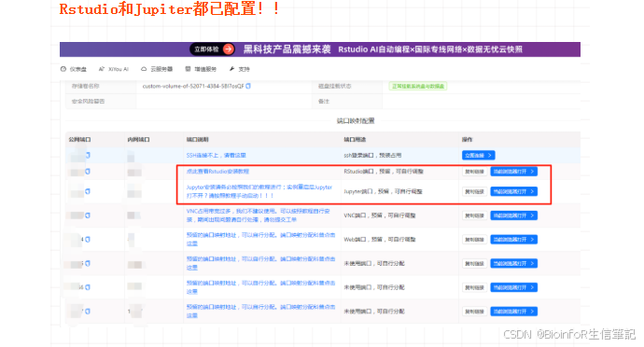
Task: Open the port mapping link in Web端口 row
Action: click(260, 240)
